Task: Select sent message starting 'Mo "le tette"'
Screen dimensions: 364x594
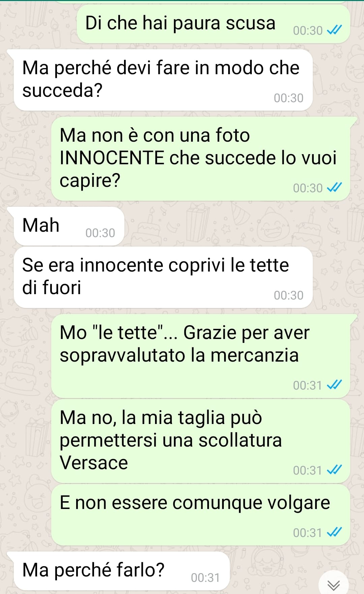Action: pyautogui.click(x=201, y=356)
